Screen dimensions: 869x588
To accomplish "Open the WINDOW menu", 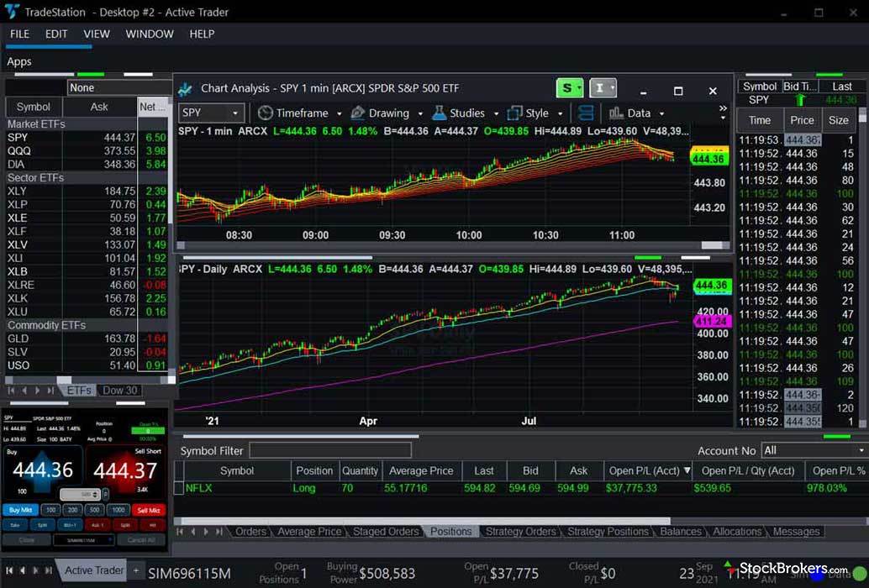I will pos(150,34).
